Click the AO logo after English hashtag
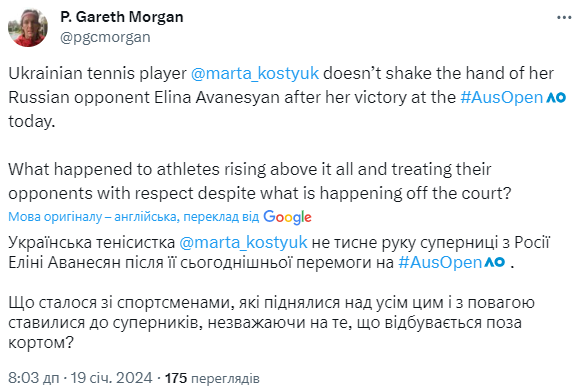Image resolution: width=583 pixels, height=391 pixels. 556,98
